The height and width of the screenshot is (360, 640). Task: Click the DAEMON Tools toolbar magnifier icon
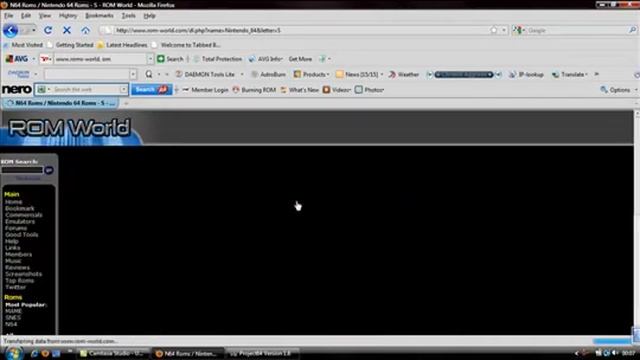(149, 74)
